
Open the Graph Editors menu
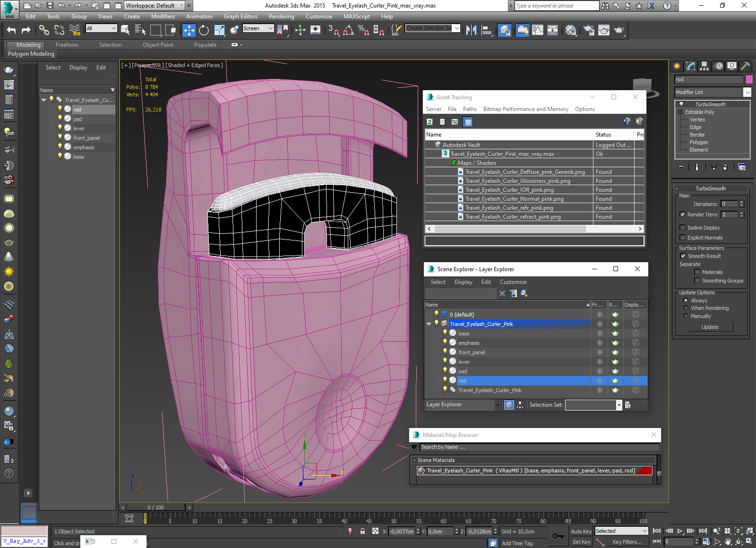(x=241, y=17)
